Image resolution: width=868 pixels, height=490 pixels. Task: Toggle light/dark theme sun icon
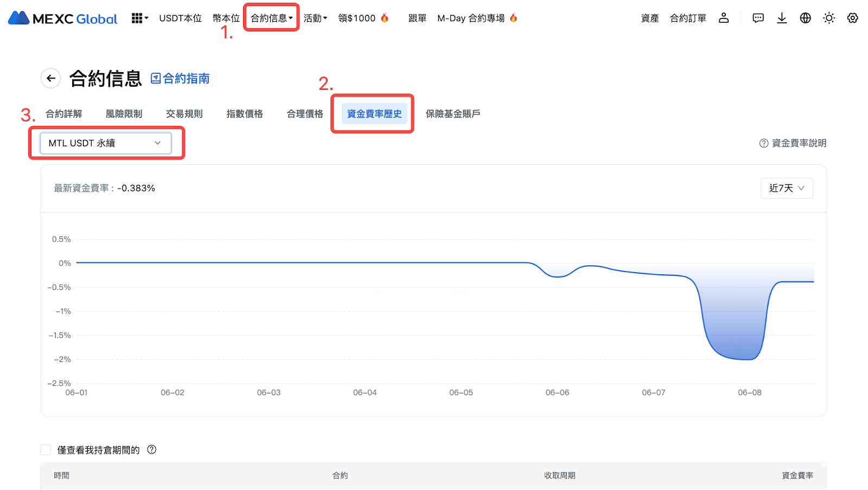[829, 18]
